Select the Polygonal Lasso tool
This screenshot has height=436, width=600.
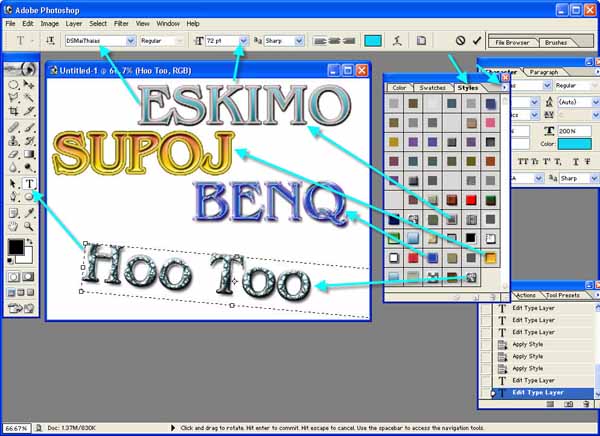pos(13,98)
